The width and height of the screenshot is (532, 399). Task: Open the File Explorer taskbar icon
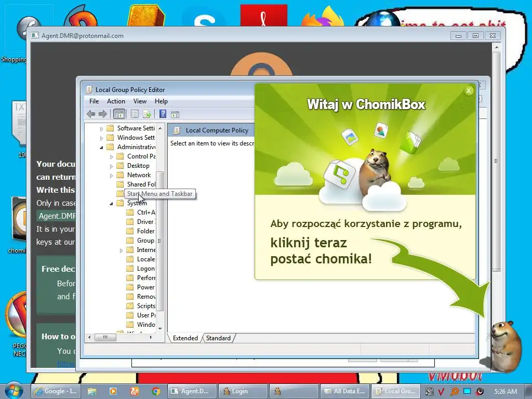[x=91, y=391]
